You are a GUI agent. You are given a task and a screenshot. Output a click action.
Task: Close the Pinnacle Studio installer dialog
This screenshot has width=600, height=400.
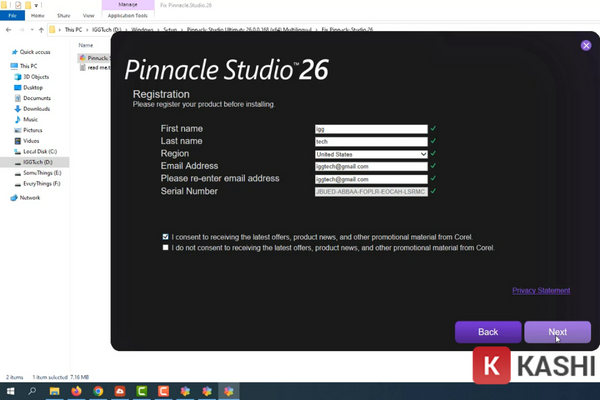point(586,45)
